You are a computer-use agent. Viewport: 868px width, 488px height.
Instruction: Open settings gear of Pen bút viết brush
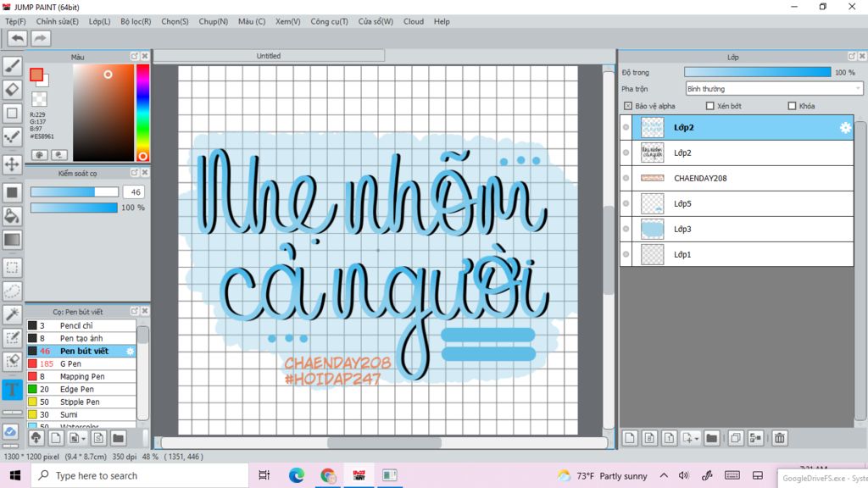(x=130, y=351)
